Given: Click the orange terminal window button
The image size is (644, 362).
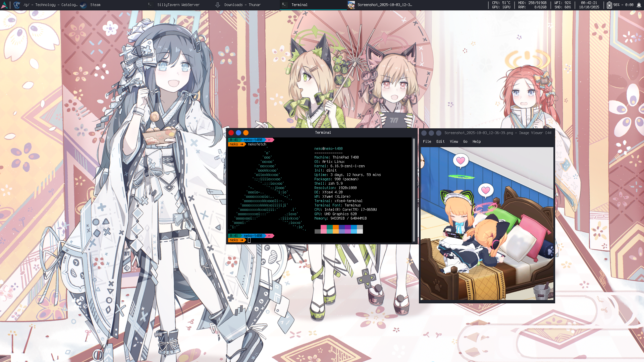Looking at the screenshot, I should click(246, 133).
